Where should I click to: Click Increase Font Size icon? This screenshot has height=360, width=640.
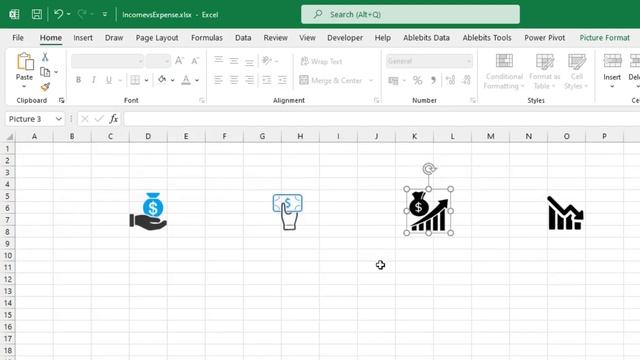[x=179, y=61]
